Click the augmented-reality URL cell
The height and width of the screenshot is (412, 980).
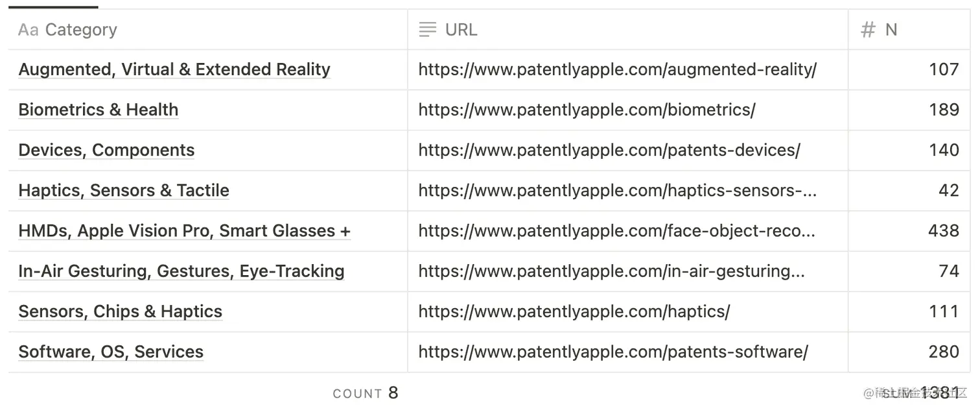click(617, 69)
